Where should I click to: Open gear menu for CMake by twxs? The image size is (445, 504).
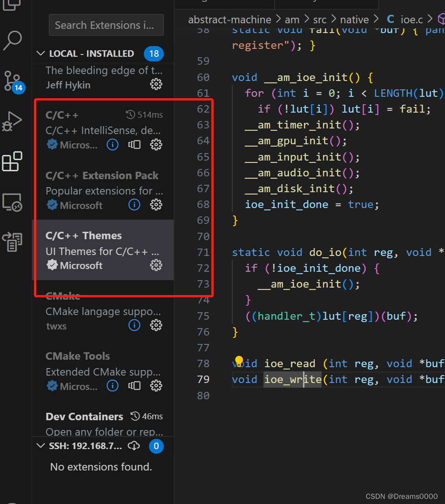[156, 325]
